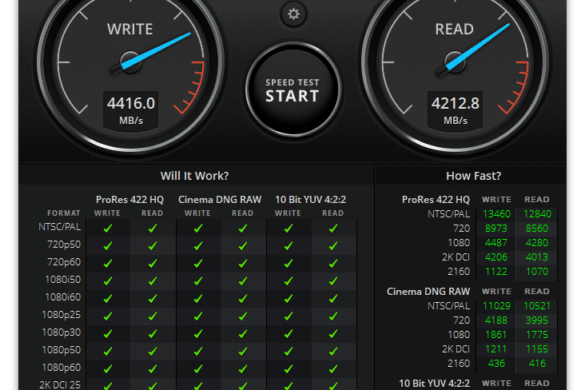Viewport: 585px width, 390px height.
Task: Click 1080i50 ProRes 422 HQ write checkmark
Action: 108,281
